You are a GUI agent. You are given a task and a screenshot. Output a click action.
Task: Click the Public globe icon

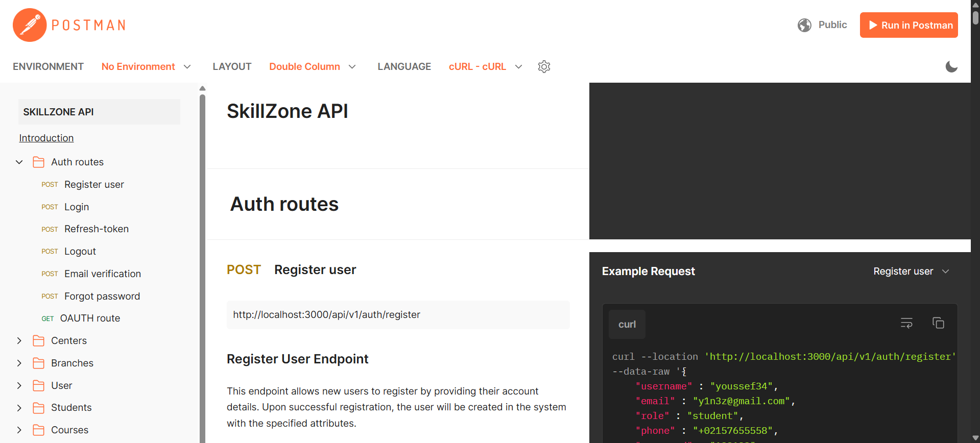click(804, 25)
